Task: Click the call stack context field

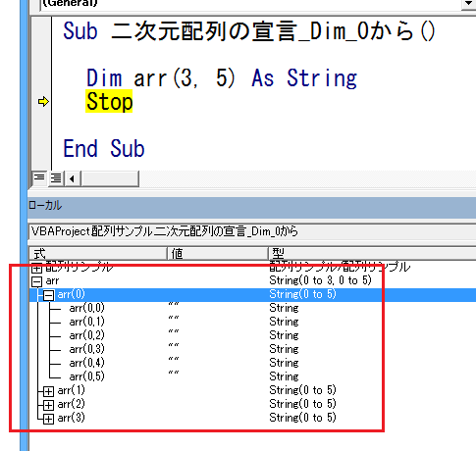Action: pyautogui.click(x=252, y=231)
